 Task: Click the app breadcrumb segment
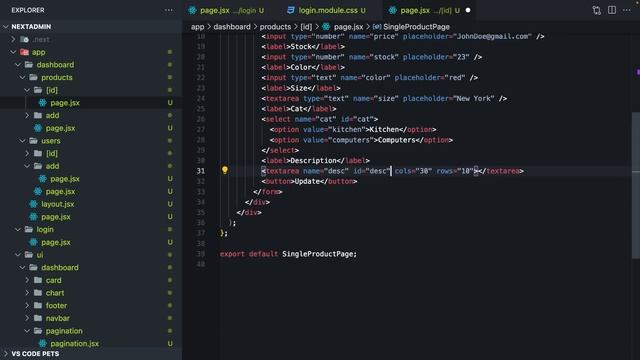point(197,27)
